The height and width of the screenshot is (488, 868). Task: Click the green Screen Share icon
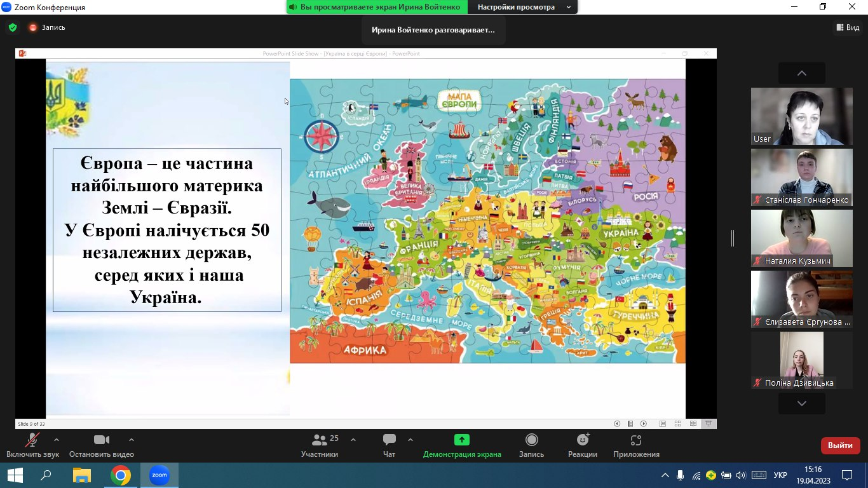[x=462, y=440]
